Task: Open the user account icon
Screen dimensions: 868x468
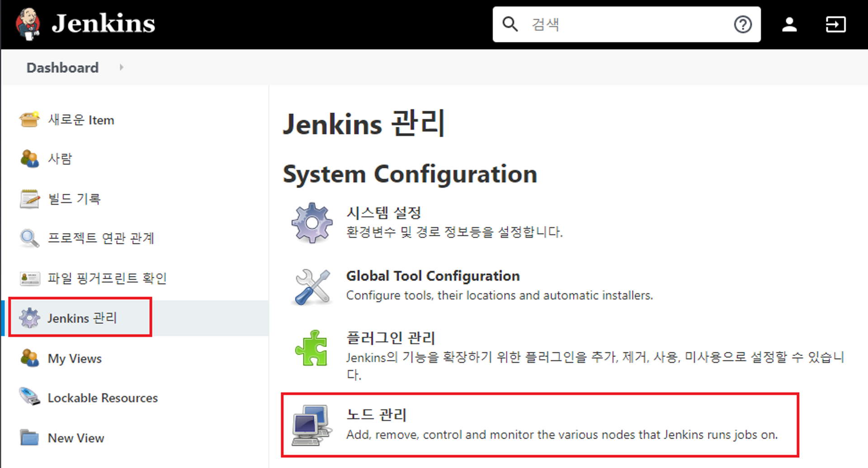Action: pos(789,24)
